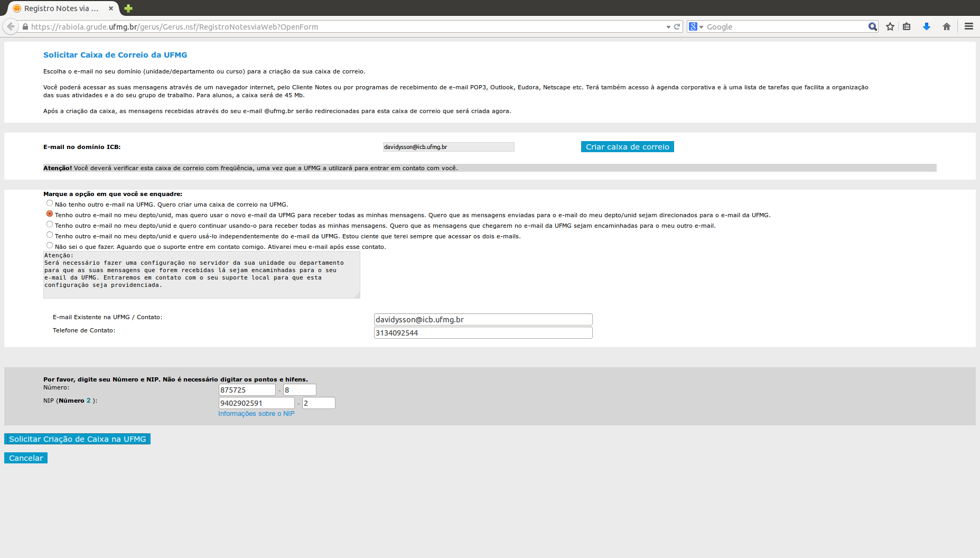Open the bookmarks list icon
980x558 pixels.
[x=907, y=26]
